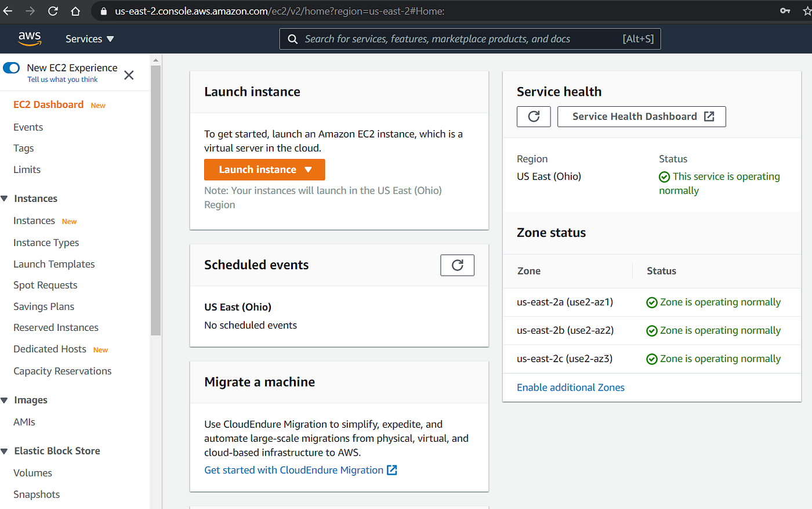Image resolution: width=812 pixels, height=509 pixels.
Task: Click 'No scheduled events' text
Action: [251, 325]
